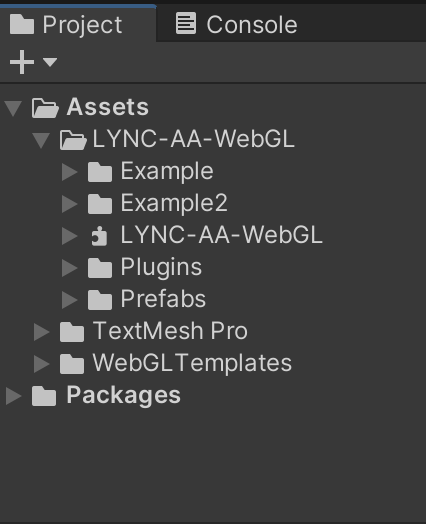Click the TextMesh Pro folder icon
This screenshot has height=524, width=426.
click(72, 332)
